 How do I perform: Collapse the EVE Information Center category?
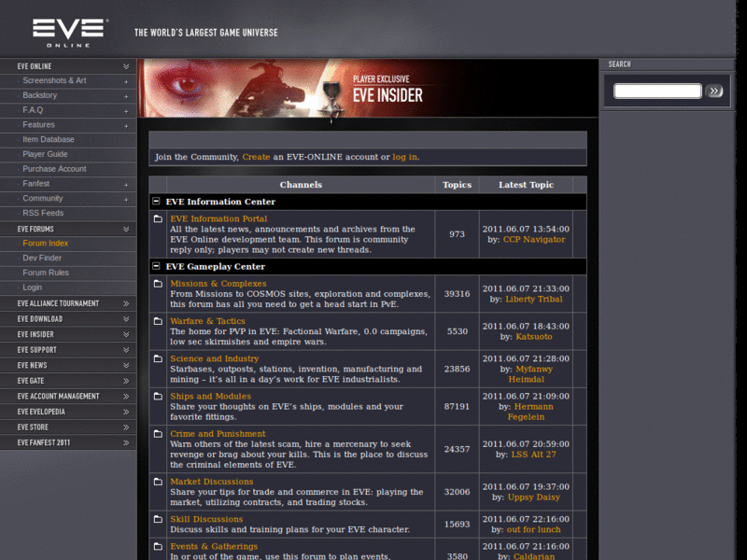[156, 202]
